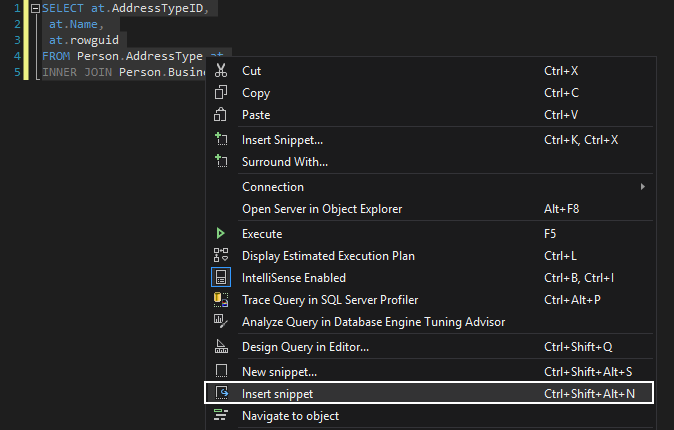
Task: Choose Surround With... from the menu
Action: pos(285,162)
